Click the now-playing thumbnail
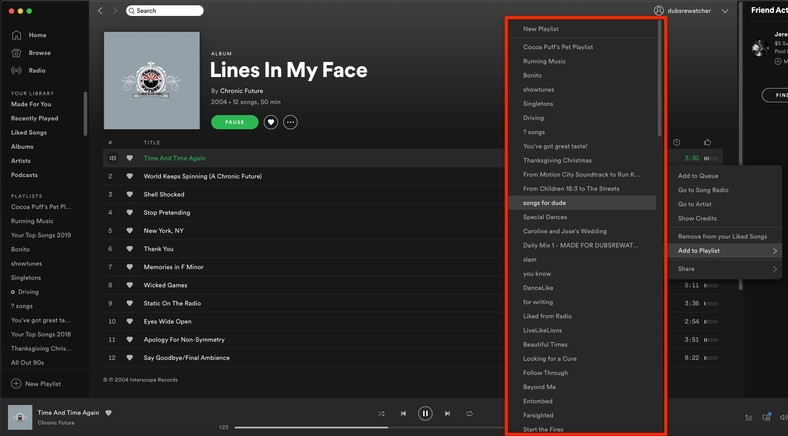The image size is (788, 436). point(20,417)
